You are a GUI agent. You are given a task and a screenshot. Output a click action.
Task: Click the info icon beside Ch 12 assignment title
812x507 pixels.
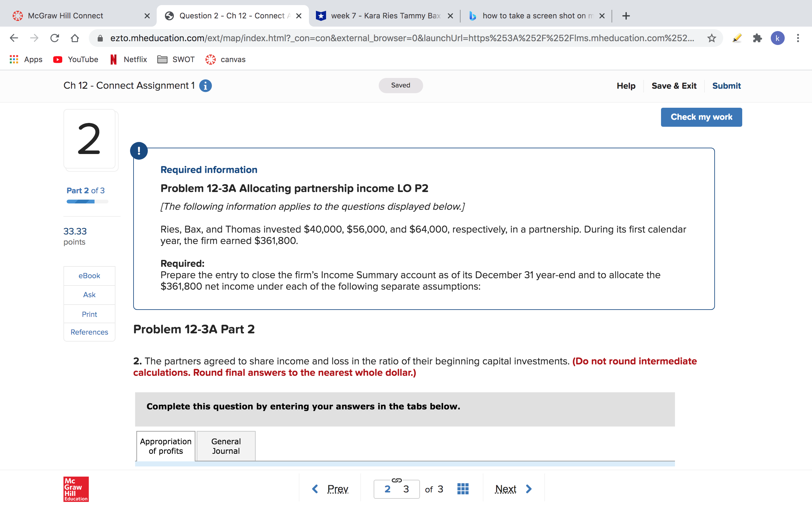coord(205,86)
